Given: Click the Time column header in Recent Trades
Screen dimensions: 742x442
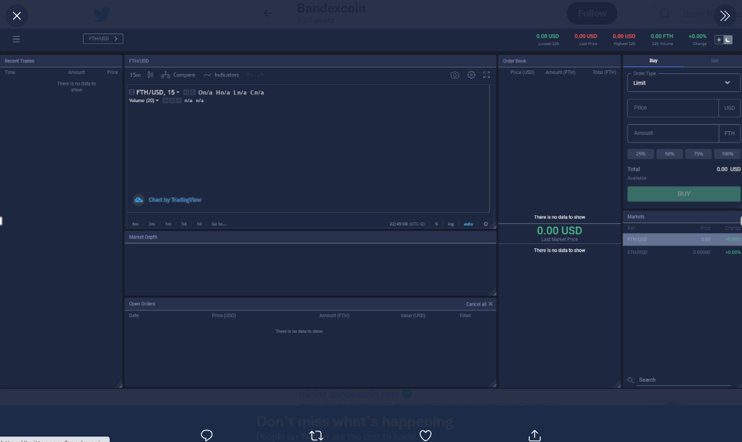Looking at the screenshot, I should (10, 72).
